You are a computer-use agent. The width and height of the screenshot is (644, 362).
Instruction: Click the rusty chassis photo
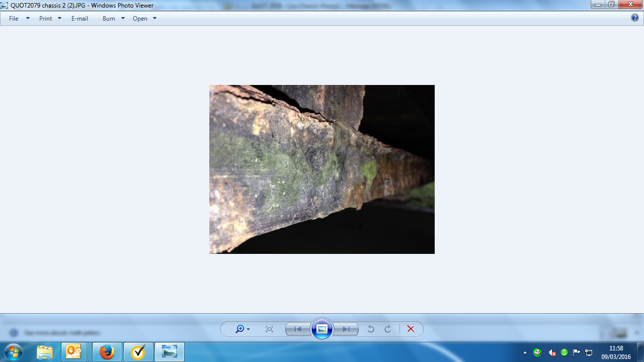point(321,169)
